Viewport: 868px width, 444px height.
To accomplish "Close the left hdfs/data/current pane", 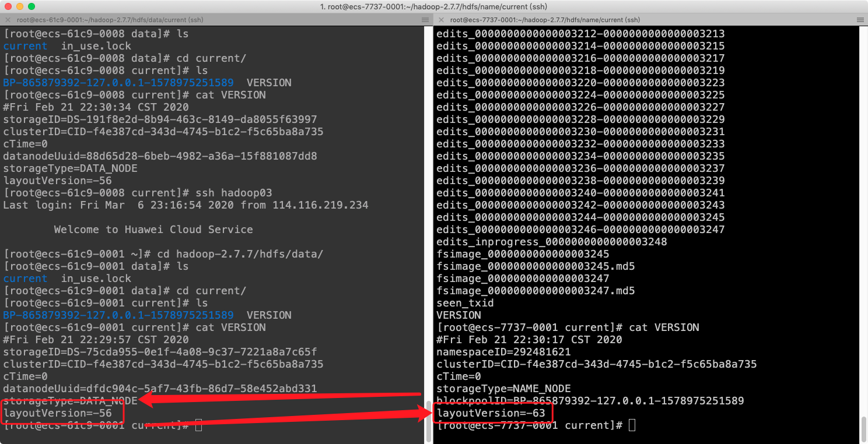I will pos(8,20).
